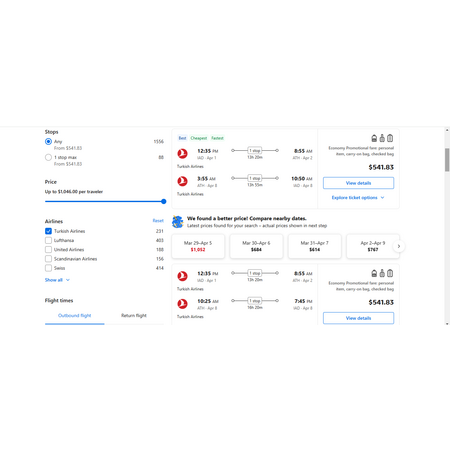The width and height of the screenshot is (450, 450).
Task: Expand Show all airlines list
Action: (x=57, y=280)
